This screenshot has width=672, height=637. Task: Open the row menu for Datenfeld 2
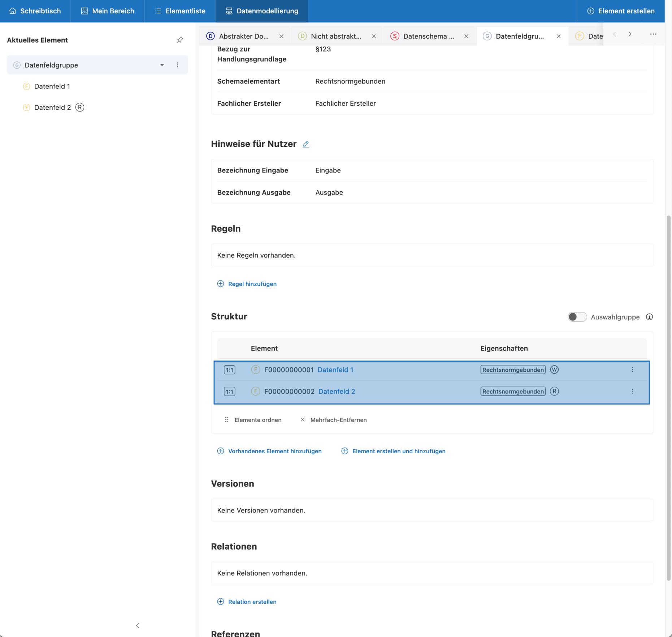[632, 391]
